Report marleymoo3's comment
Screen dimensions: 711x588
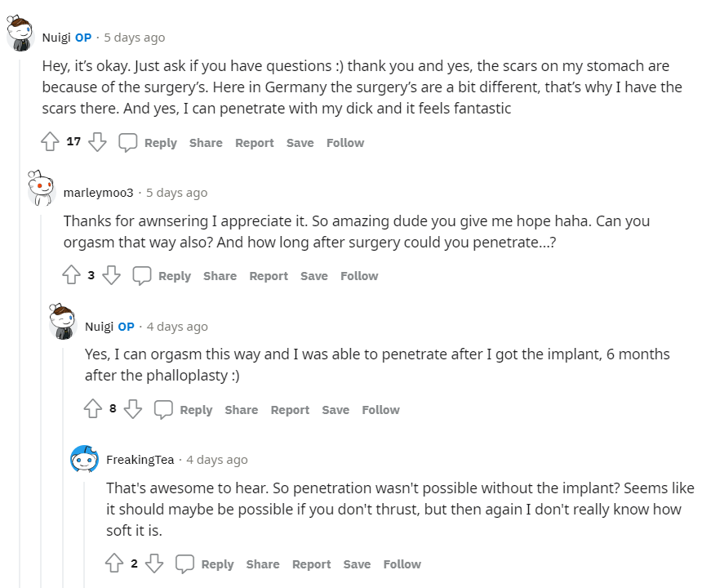point(269,276)
